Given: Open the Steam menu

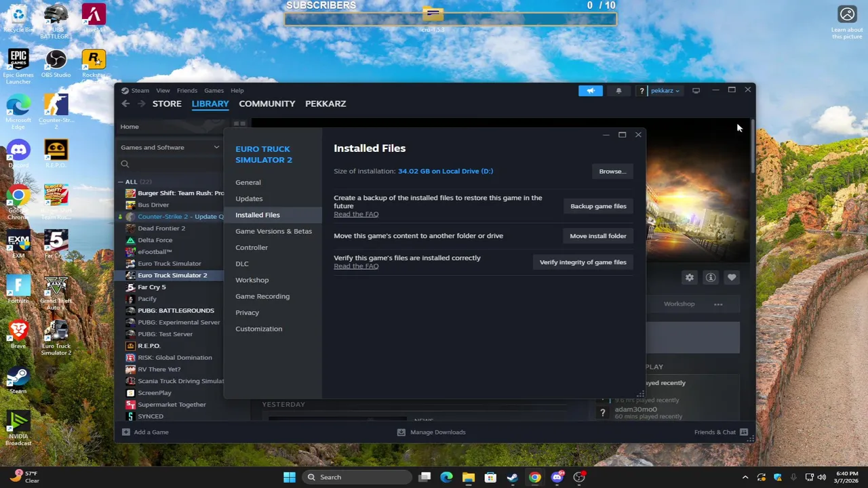Looking at the screenshot, I should [x=140, y=90].
